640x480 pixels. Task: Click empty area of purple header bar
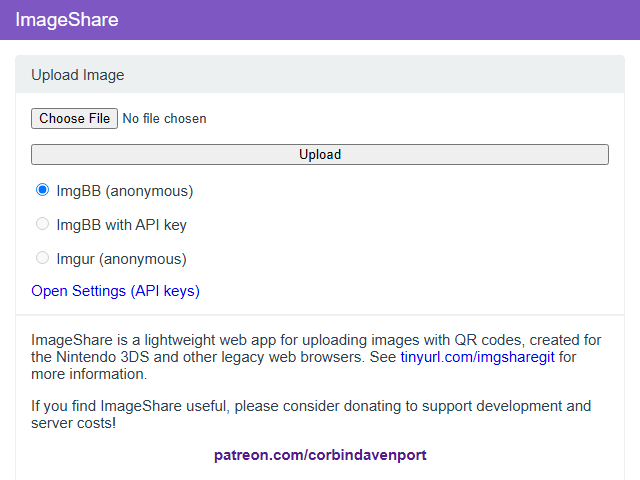[400, 20]
